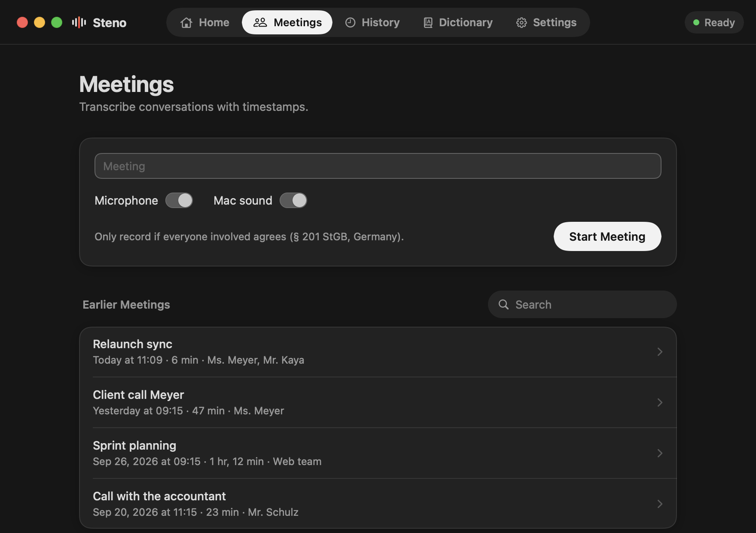Toggle the Mac sound switch
The width and height of the screenshot is (756, 533).
(293, 200)
